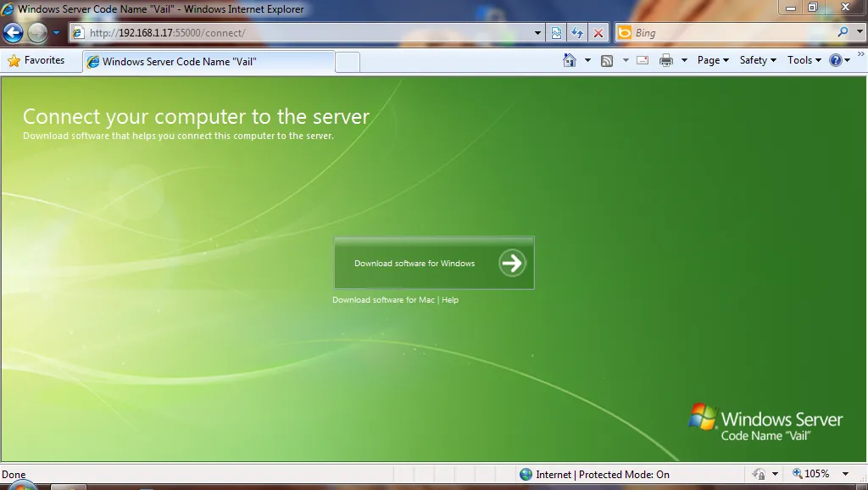Open Download software for Mac link
Viewport: 868px width, 490px height.
point(383,299)
